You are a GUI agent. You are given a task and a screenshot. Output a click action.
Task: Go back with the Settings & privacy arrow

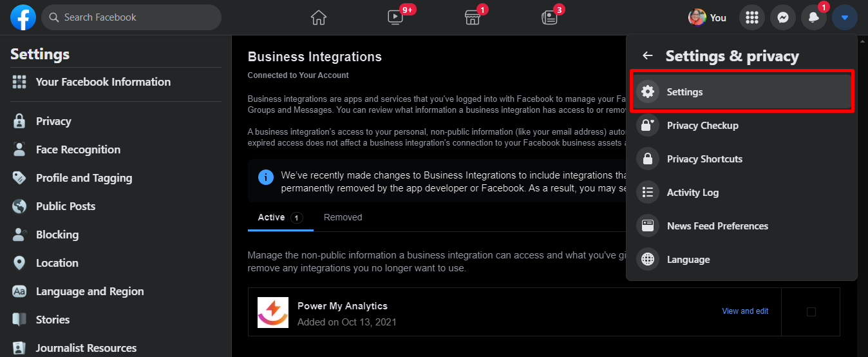coord(648,56)
